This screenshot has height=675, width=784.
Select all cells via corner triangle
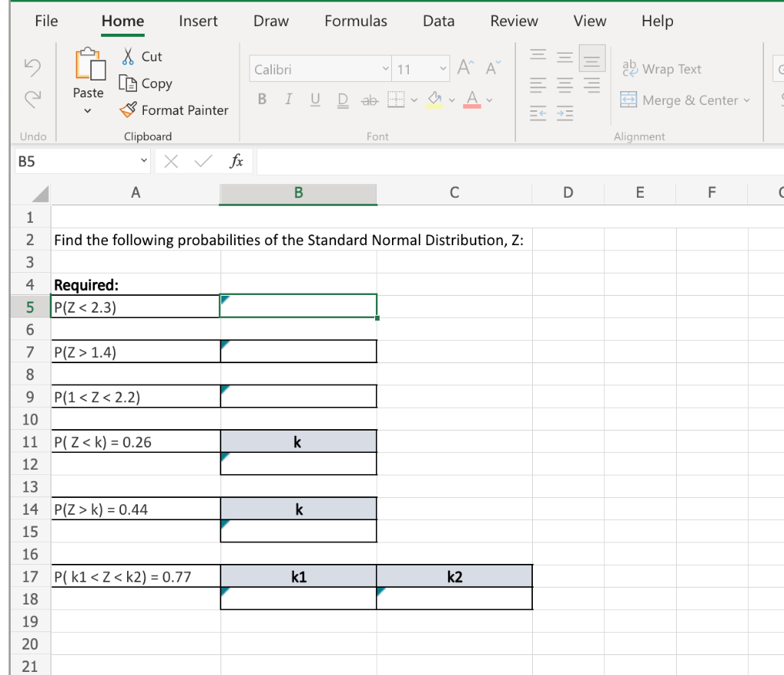click(x=39, y=194)
